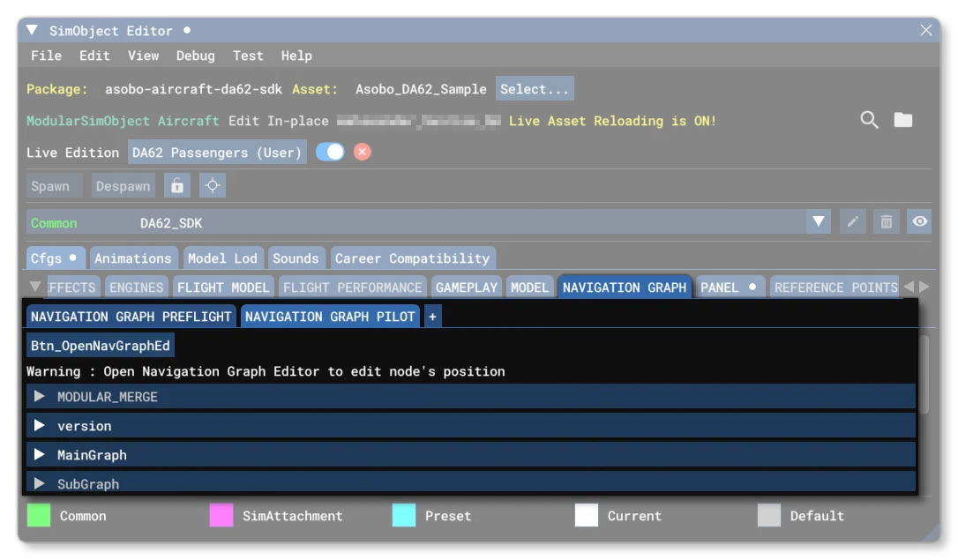Open the File menu
This screenshot has height=560, width=958.
pyautogui.click(x=47, y=56)
